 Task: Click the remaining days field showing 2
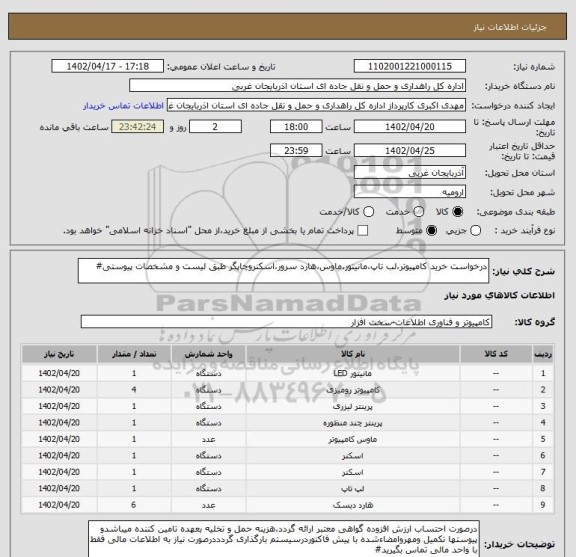(x=215, y=127)
